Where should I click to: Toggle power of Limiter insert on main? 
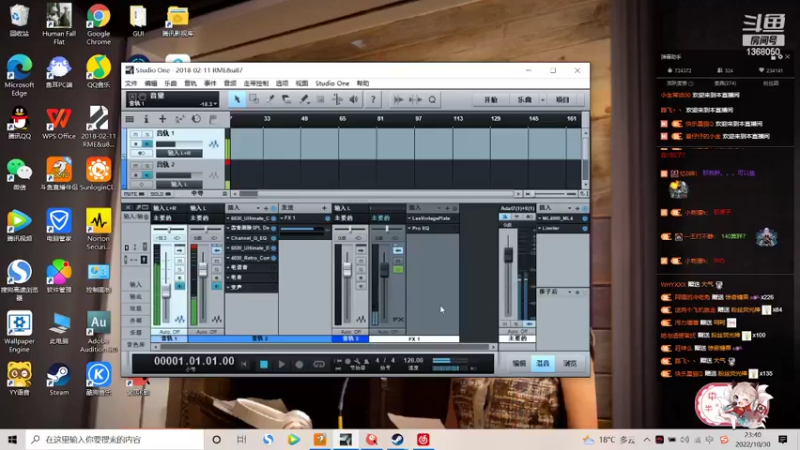click(x=585, y=228)
